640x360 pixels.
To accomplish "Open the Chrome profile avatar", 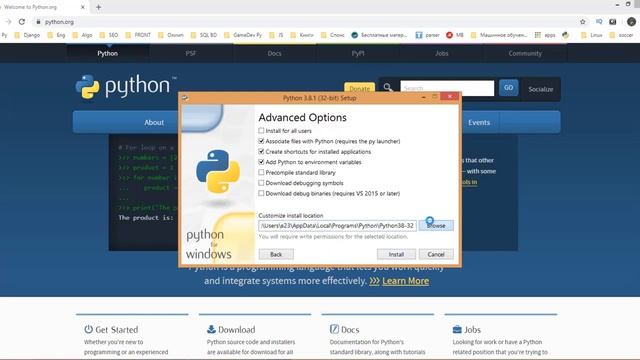I will coord(631,22).
